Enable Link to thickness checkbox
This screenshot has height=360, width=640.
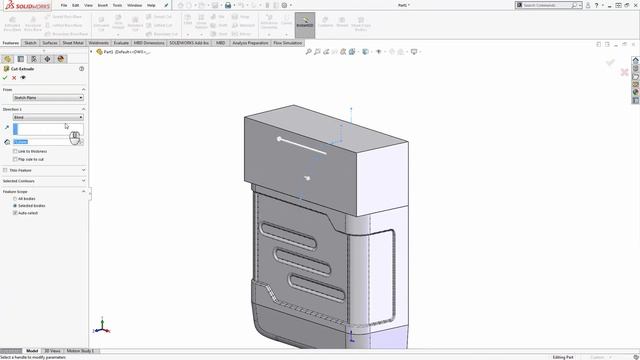pyautogui.click(x=15, y=151)
